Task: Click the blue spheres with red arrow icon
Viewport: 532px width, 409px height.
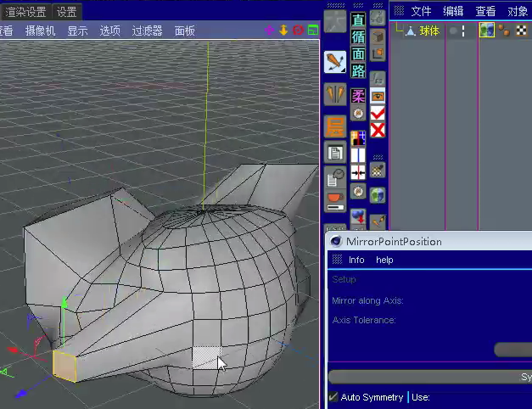Action: tap(358, 216)
